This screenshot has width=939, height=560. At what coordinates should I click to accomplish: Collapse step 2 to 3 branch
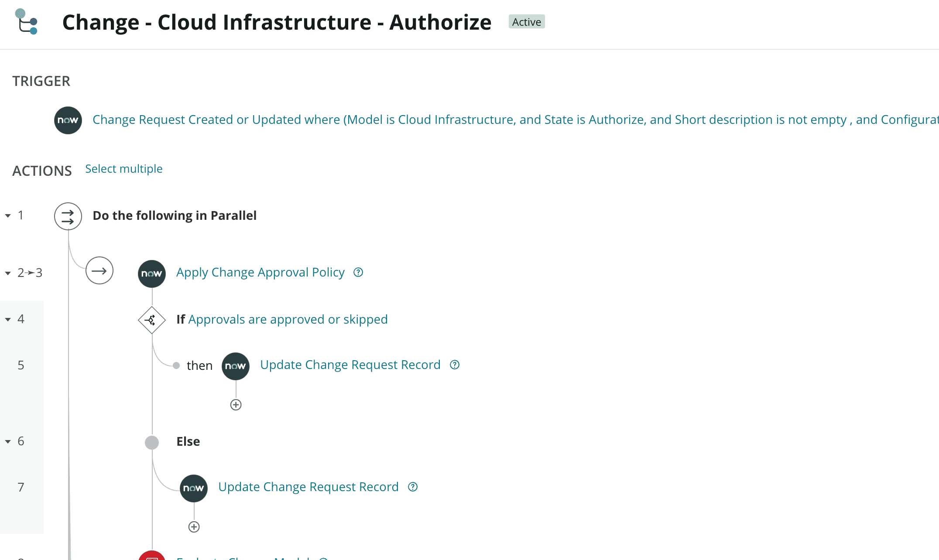point(8,273)
